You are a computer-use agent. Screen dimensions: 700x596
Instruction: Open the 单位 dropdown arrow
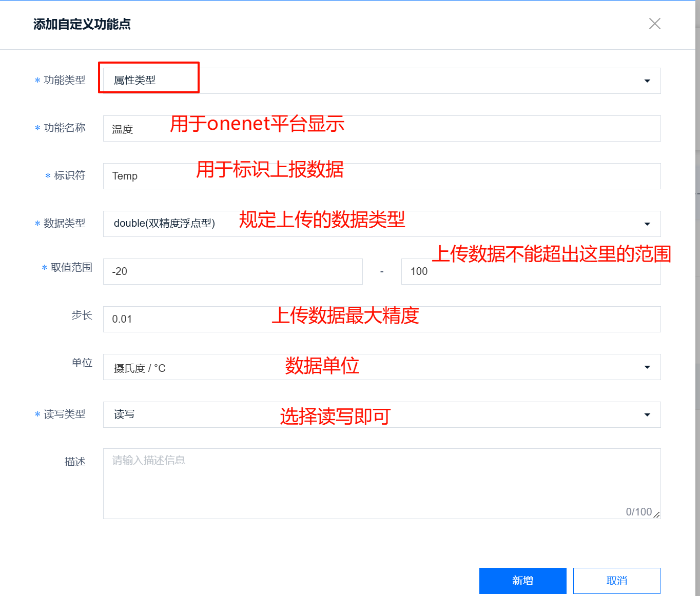pyautogui.click(x=647, y=367)
